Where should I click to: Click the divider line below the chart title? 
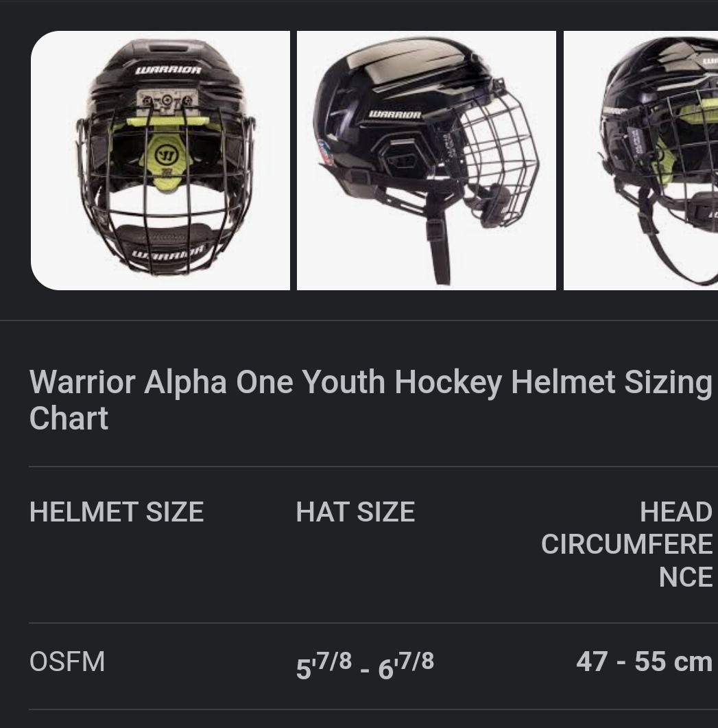373,465
